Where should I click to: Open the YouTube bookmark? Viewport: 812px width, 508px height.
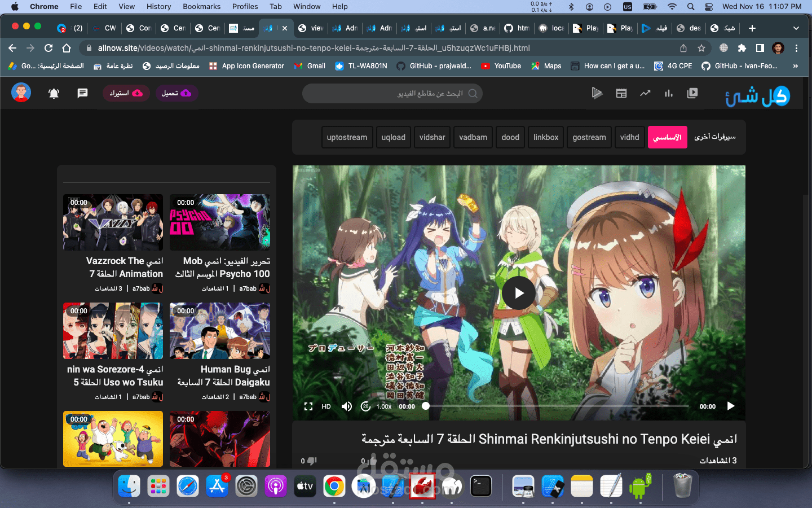coord(501,66)
